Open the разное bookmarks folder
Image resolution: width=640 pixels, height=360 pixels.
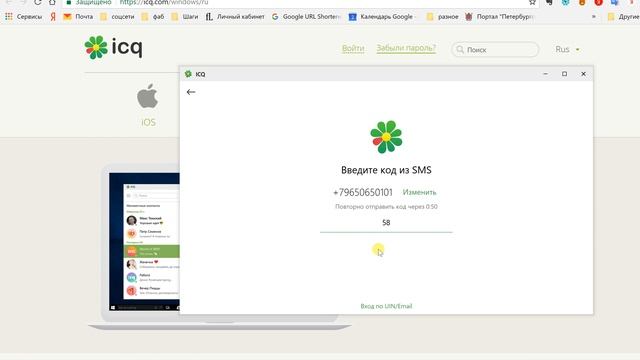click(442, 17)
